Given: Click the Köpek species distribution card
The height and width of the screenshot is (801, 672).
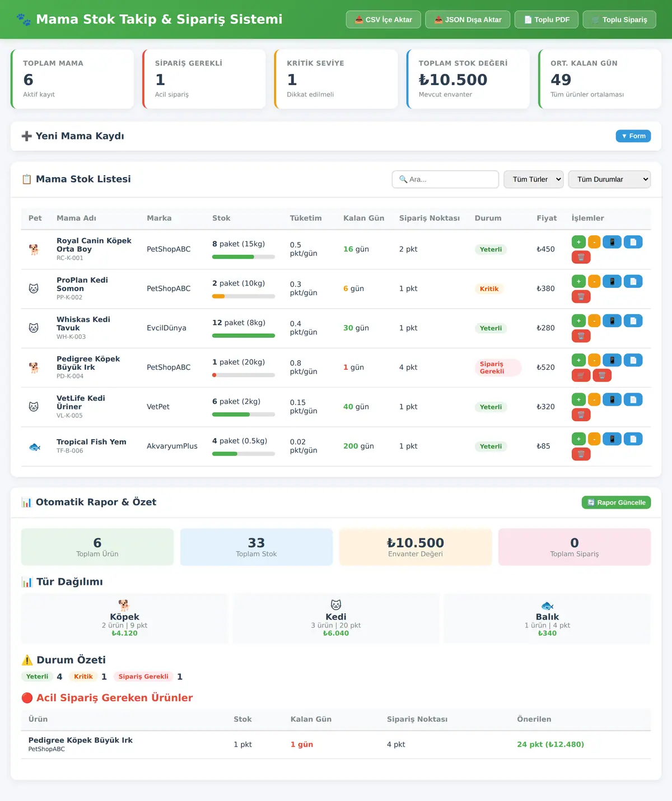Looking at the screenshot, I should 124,618.
